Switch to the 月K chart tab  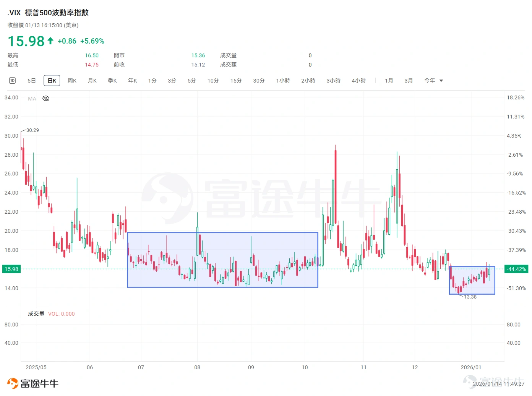(92, 81)
